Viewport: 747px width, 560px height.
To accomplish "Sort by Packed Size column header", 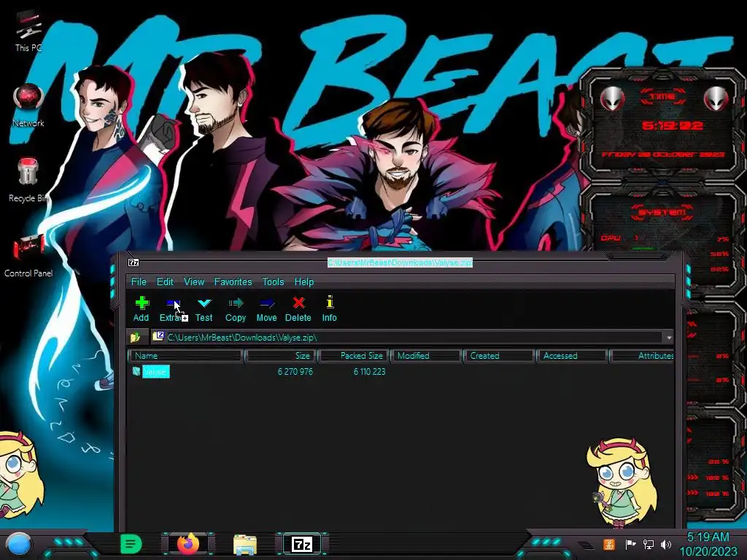I will [355, 356].
